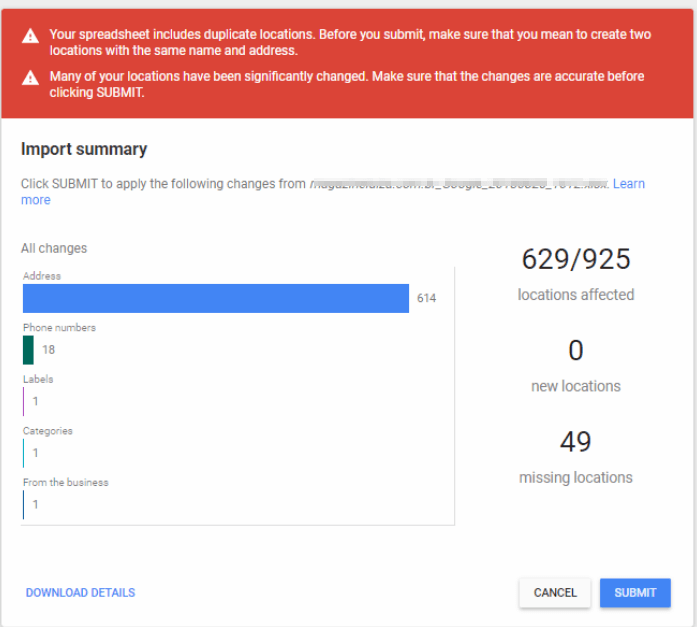The width and height of the screenshot is (697, 627).
Task: Click the SUBMIT button
Action: pos(635,592)
